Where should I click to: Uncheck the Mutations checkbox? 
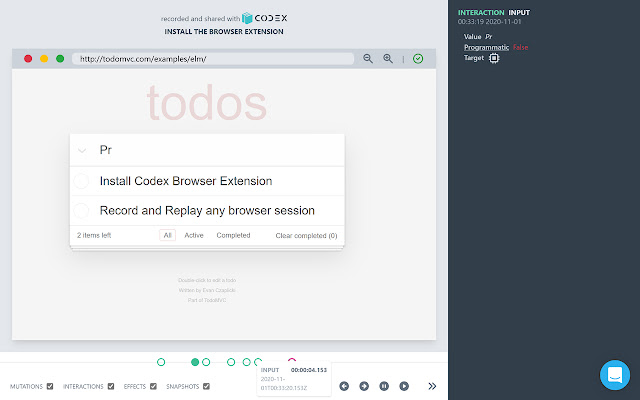pos(50,386)
